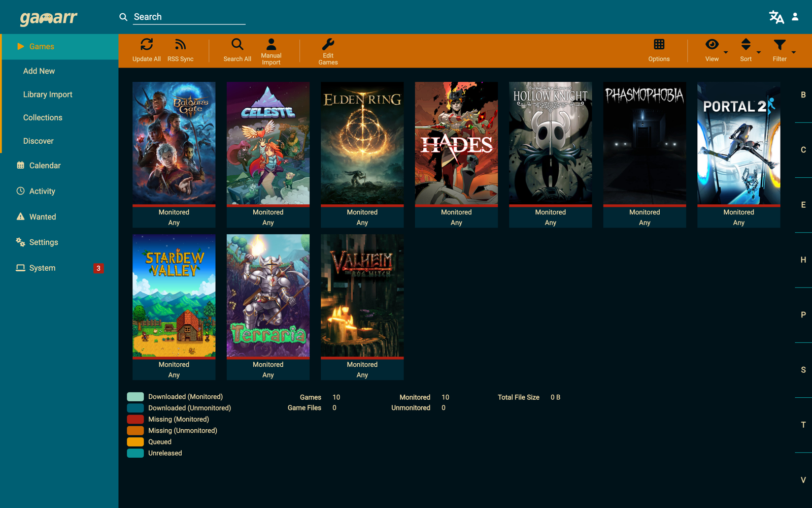The height and width of the screenshot is (508, 812).
Task: Open Settings from sidebar
Action: click(x=59, y=242)
